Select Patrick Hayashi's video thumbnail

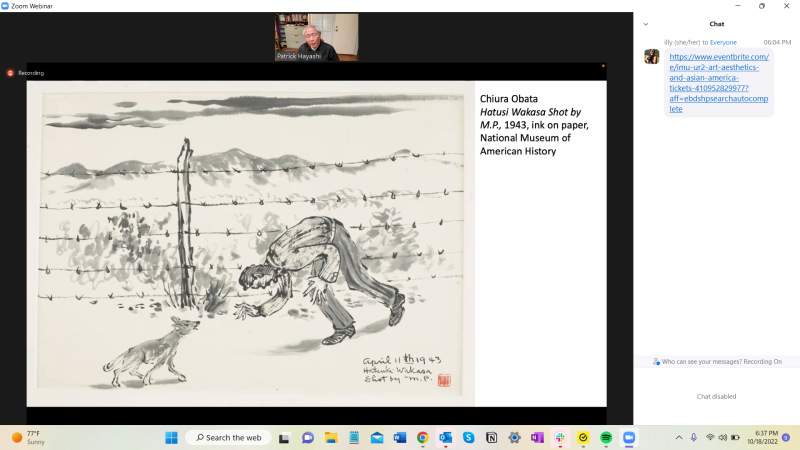coord(317,37)
